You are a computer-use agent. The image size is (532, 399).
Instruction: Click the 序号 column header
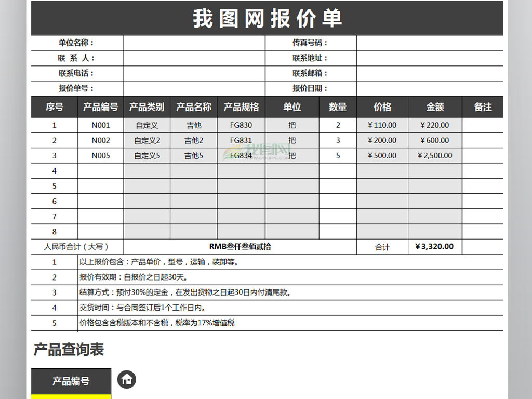(x=54, y=107)
